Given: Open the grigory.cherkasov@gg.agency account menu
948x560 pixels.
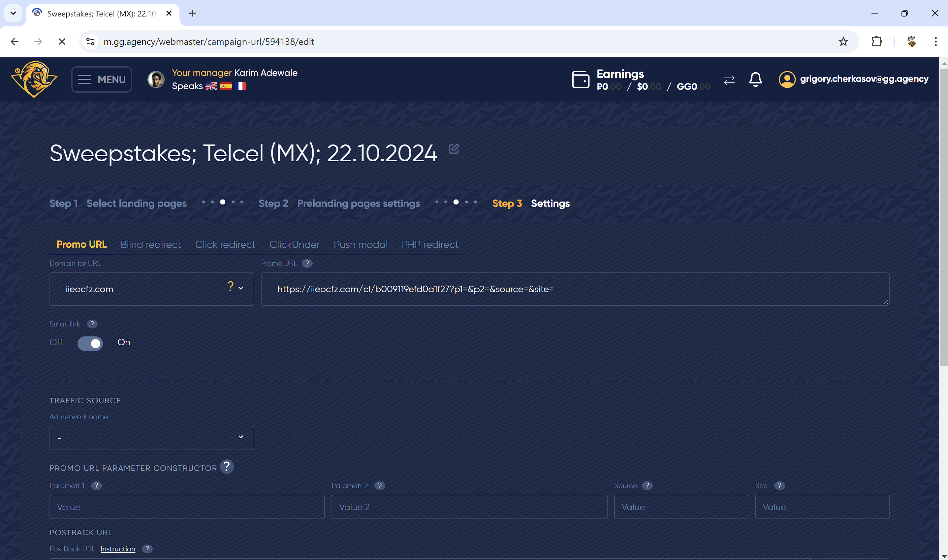Looking at the screenshot, I should click(864, 79).
